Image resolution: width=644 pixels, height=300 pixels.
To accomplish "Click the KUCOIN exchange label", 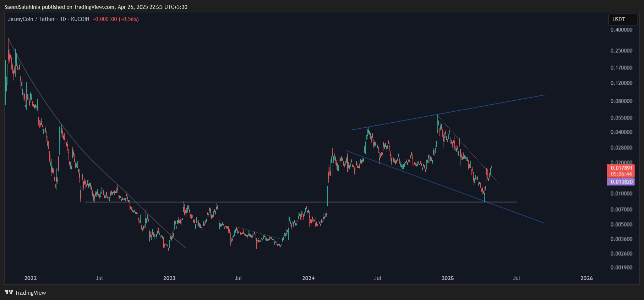I will [x=80, y=19].
